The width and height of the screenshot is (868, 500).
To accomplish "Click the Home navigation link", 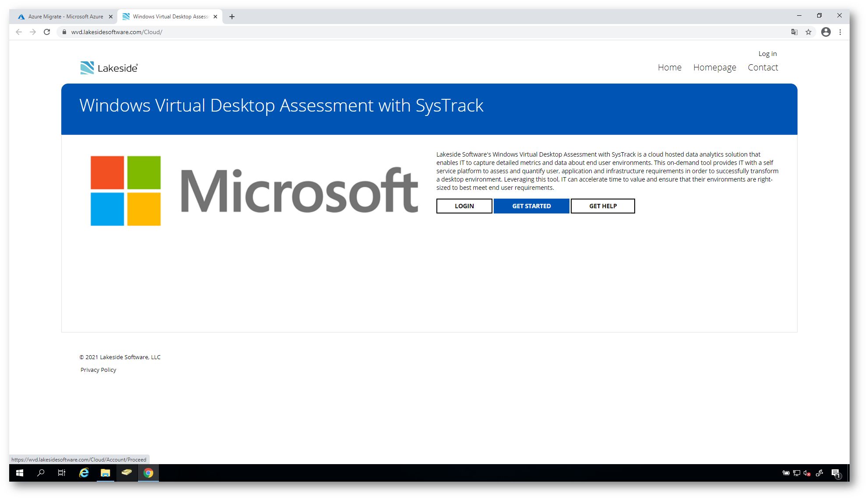I will click(670, 67).
